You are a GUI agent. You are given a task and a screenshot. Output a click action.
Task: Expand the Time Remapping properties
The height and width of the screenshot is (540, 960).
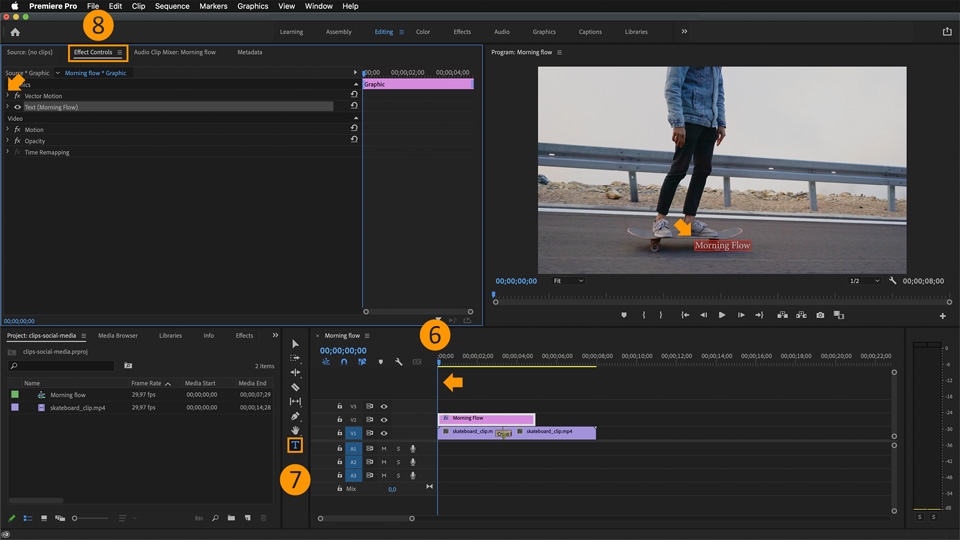7,152
